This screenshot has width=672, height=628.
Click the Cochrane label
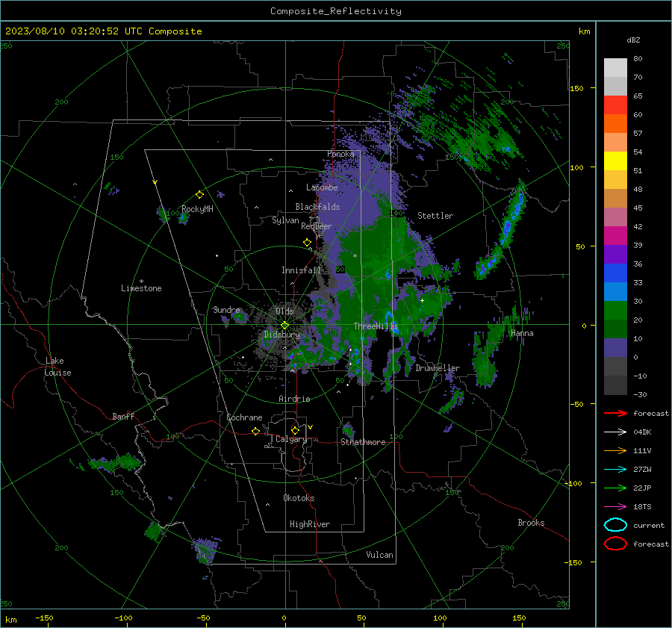coord(244,417)
